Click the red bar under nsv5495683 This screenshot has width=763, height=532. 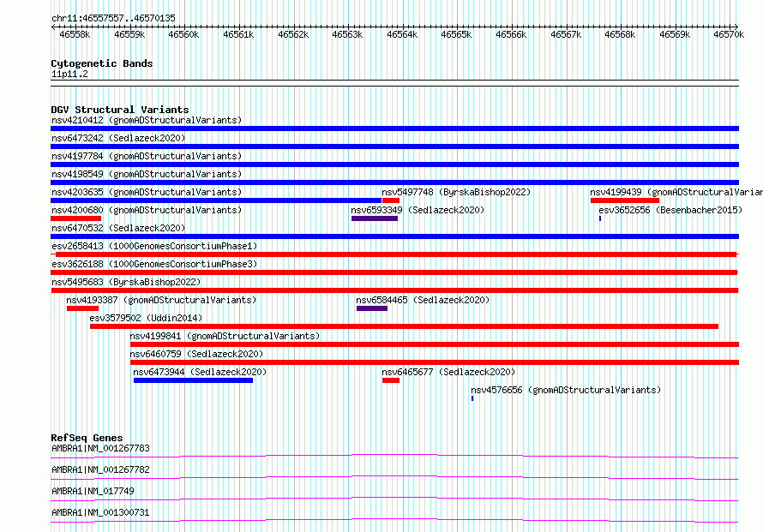tap(394, 290)
